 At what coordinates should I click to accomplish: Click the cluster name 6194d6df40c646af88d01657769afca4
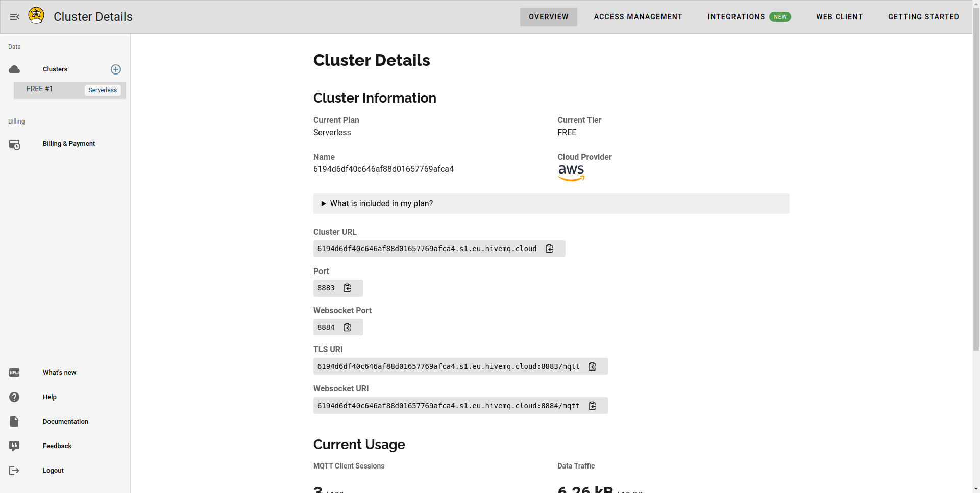(x=383, y=169)
